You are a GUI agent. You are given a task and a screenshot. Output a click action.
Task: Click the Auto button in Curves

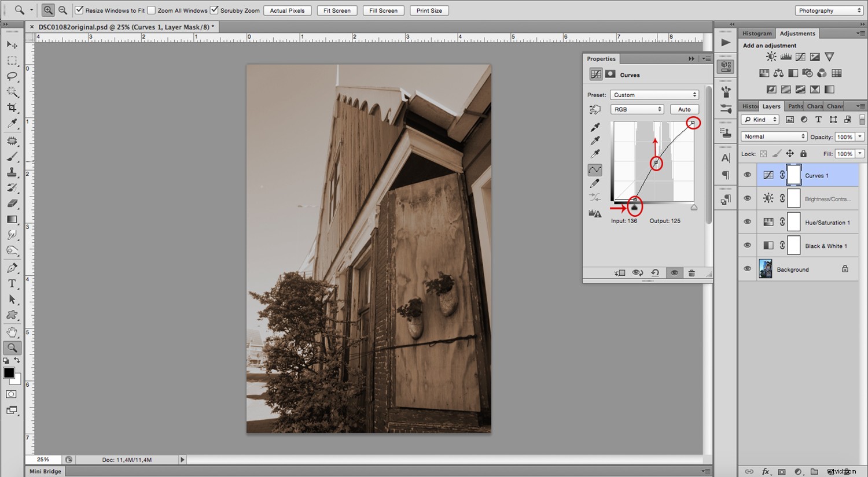click(684, 109)
